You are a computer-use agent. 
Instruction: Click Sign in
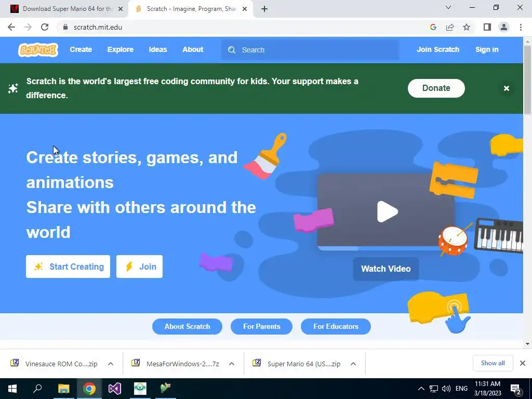[x=486, y=49]
